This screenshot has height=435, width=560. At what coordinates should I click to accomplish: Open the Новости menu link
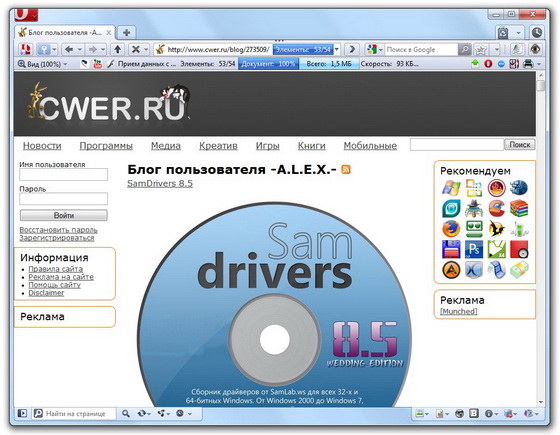42,146
